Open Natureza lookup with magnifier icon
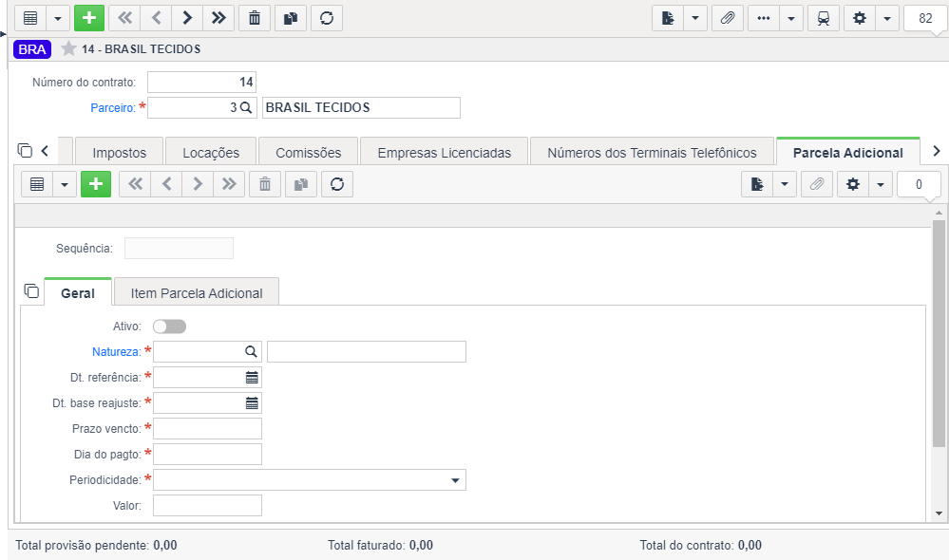This screenshot has height=560, width=949. coord(251,351)
